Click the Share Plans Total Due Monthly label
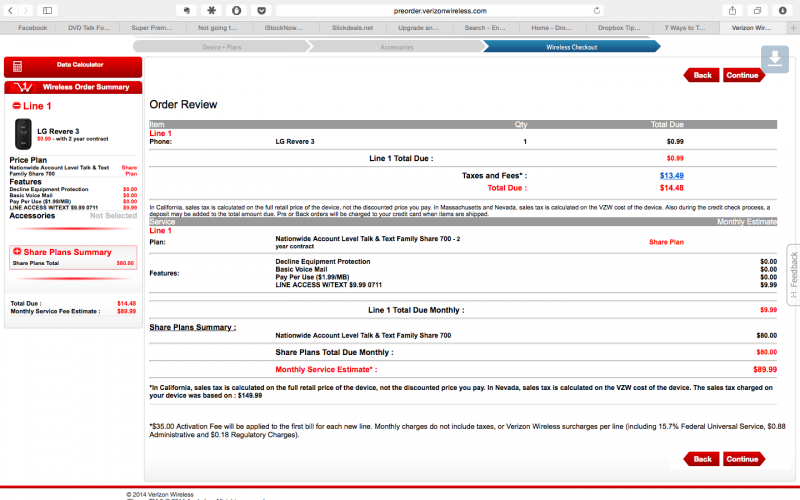800x500 pixels. click(334, 353)
